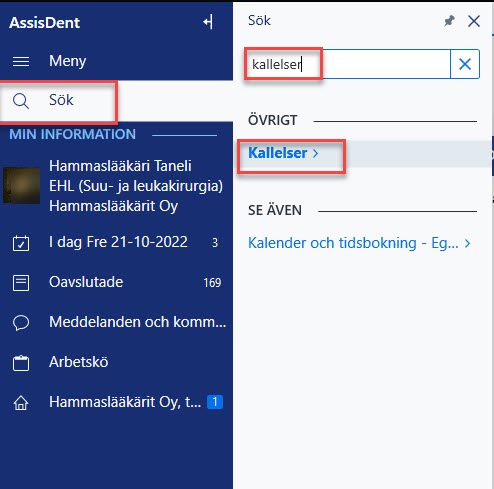The height and width of the screenshot is (489, 494).
Task: Pin the Sök panel with pushpin icon
Action: tap(449, 21)
